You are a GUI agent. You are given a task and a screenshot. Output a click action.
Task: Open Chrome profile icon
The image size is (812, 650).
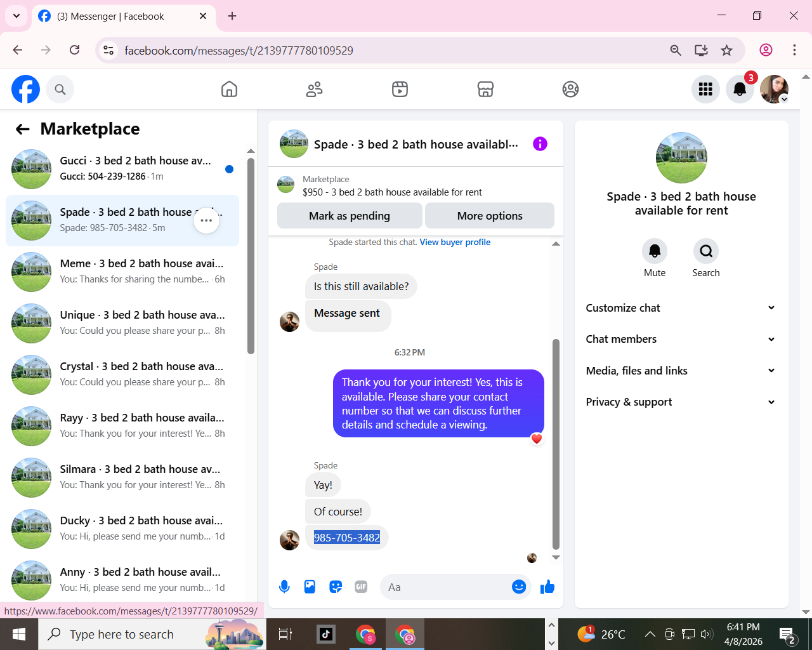pos(766,50)
